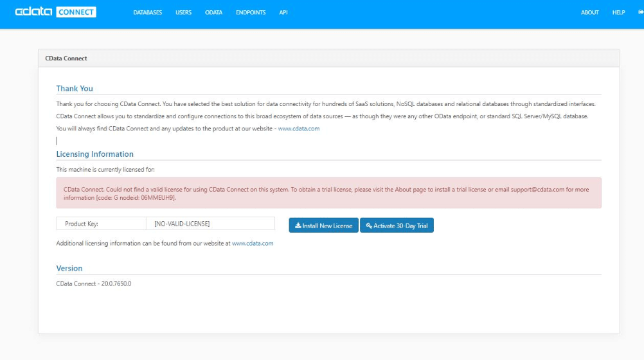644x360 pixels.
Task: Open the About page
Action: (x=589, y=13)
